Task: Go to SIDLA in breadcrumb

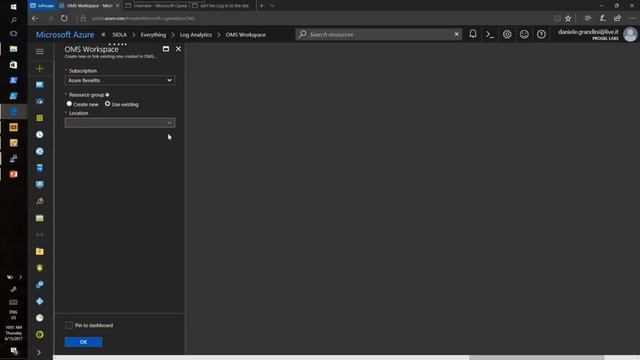Action: pos(120,35)
